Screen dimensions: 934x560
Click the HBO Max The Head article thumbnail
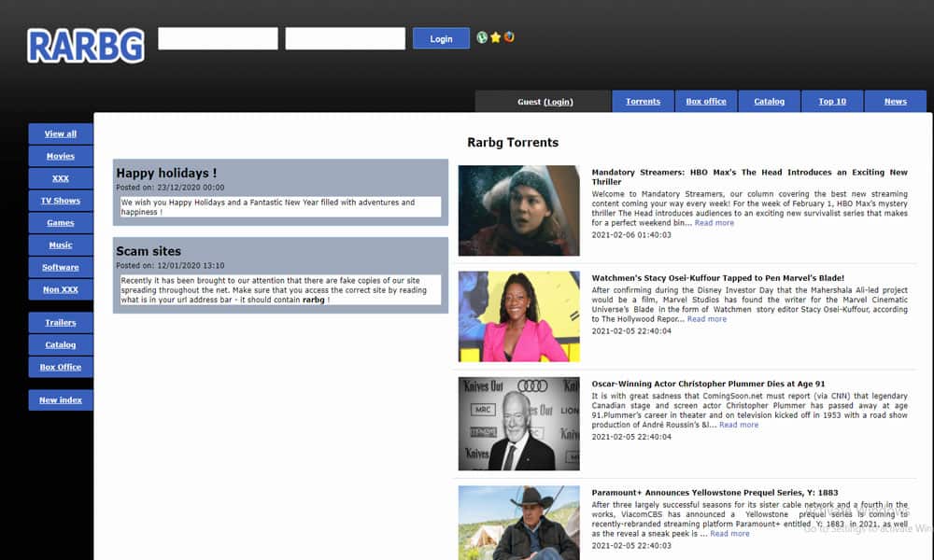pyautogui.click(x=518, y=211)
